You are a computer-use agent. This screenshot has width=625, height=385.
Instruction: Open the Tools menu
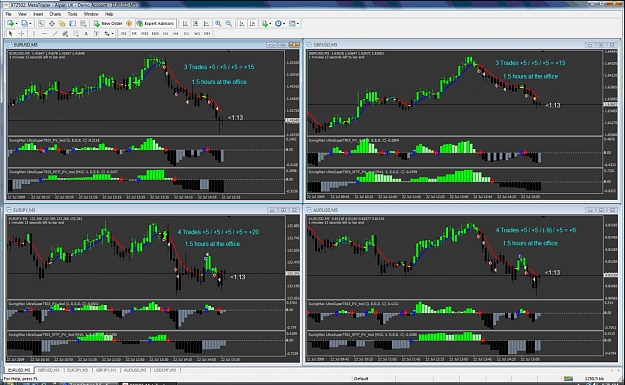(72, 14)
